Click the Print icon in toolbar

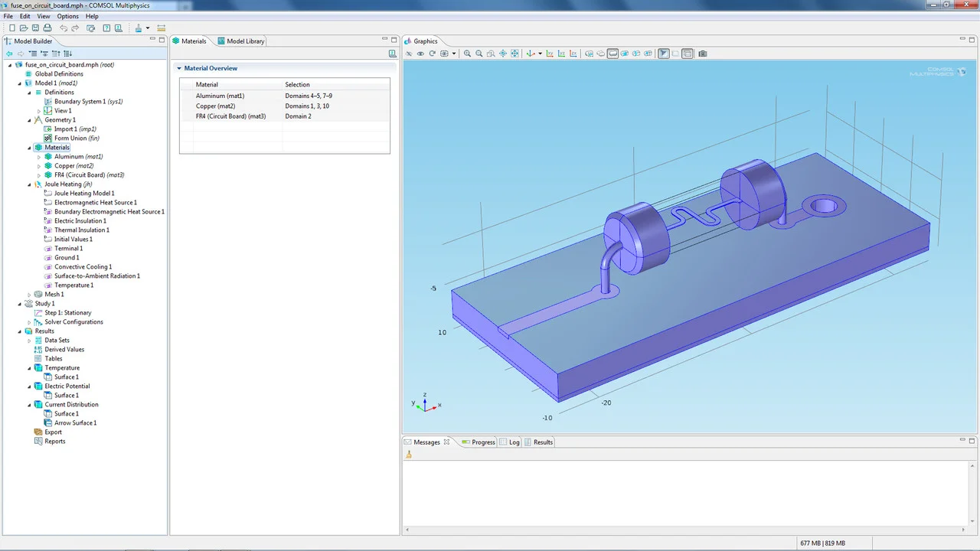(47, 28)
